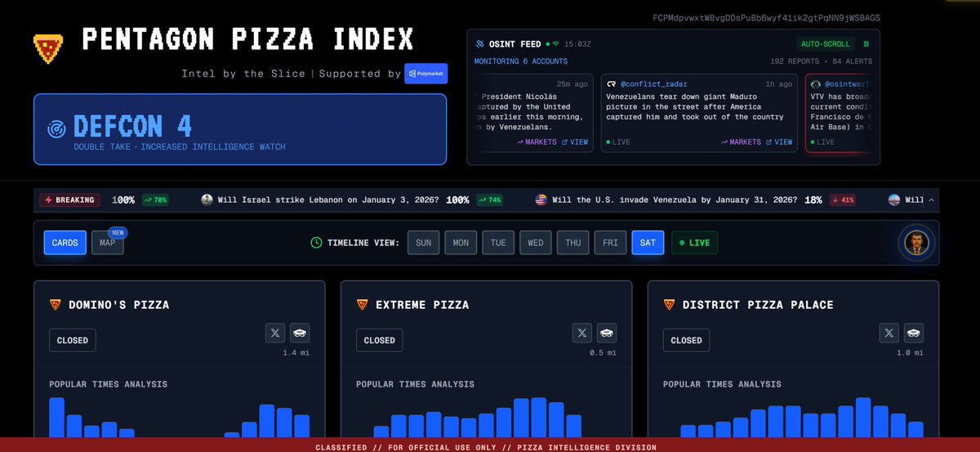Viewport: 980px width, 452px height.
Task: Click the @conflict_radar avatar icon
Action: pos(612,84)
